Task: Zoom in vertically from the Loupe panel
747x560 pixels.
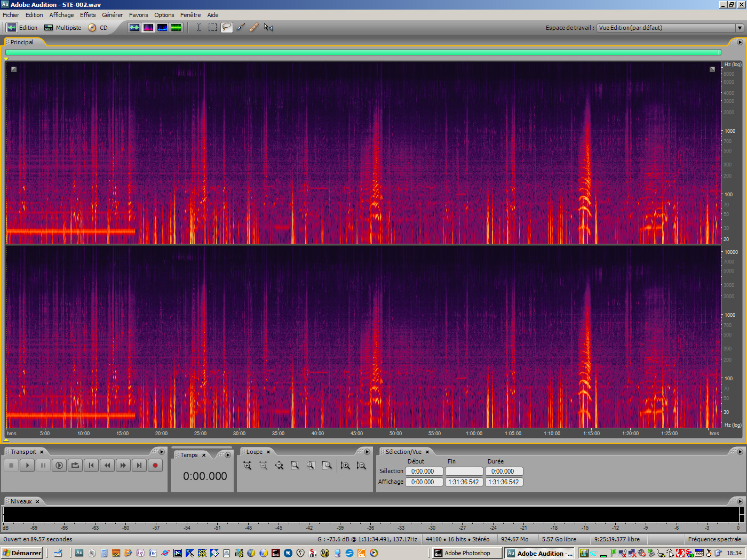Action: click(346, 465)
